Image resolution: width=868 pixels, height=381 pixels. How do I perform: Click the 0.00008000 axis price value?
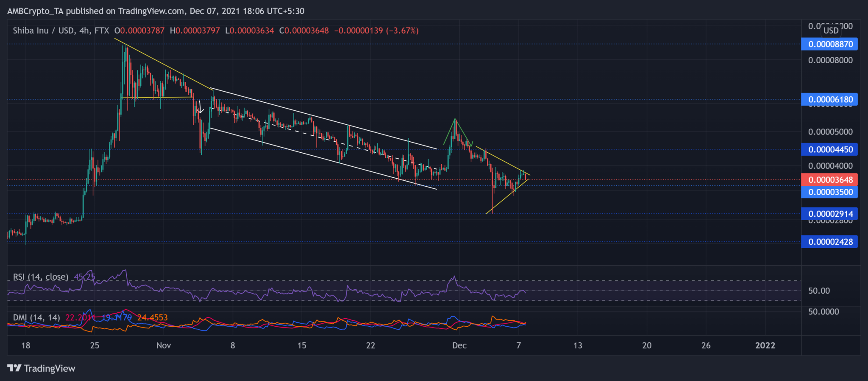(x=830, y=60)
